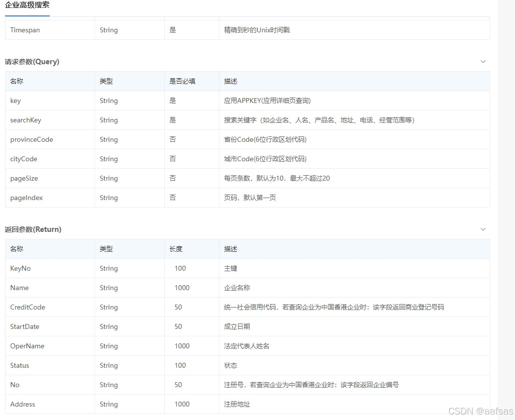Click the Address return field
Image resolution: width=515 pixels, height=420 pixels.
click(23, 404)
